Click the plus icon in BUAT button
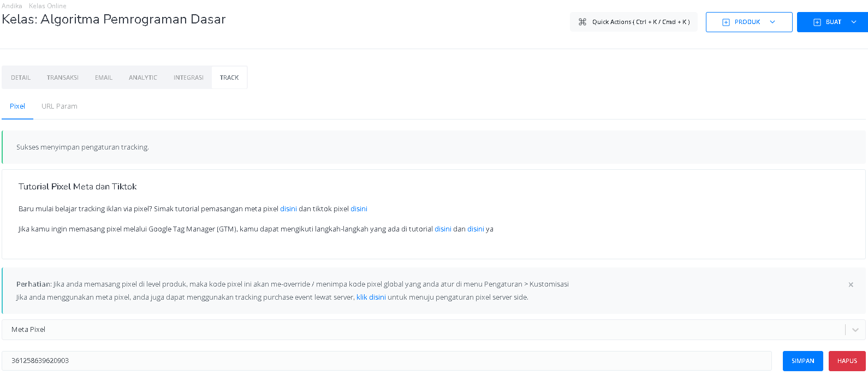Screen dimensions: 868x375 (x=817, y=22)
